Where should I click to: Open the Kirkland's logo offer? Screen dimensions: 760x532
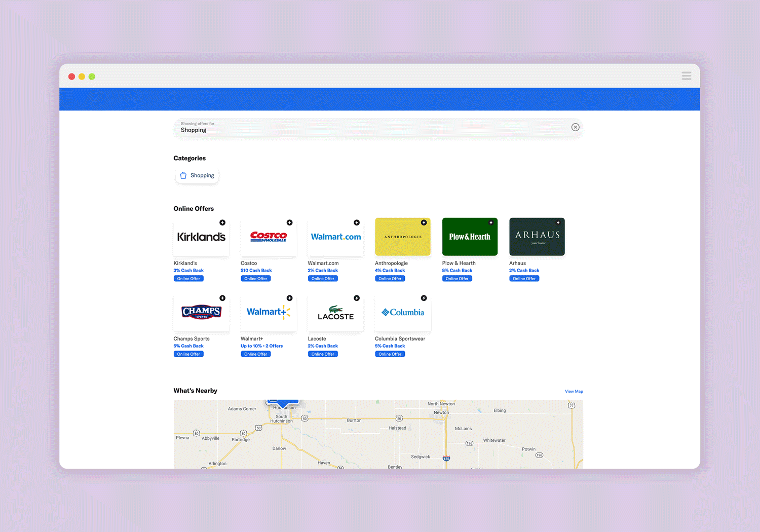(x=201, y=237)
